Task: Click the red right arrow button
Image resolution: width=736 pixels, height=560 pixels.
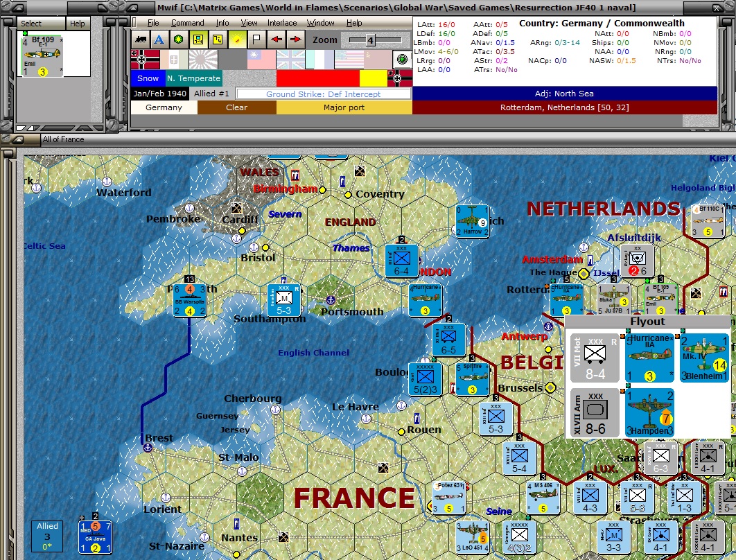Action: tap(295, 40)
